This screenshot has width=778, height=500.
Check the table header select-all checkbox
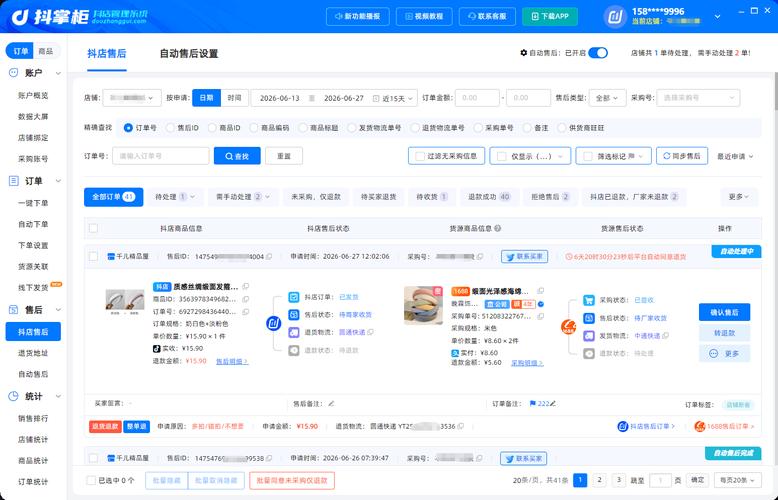tap(93, 228)
